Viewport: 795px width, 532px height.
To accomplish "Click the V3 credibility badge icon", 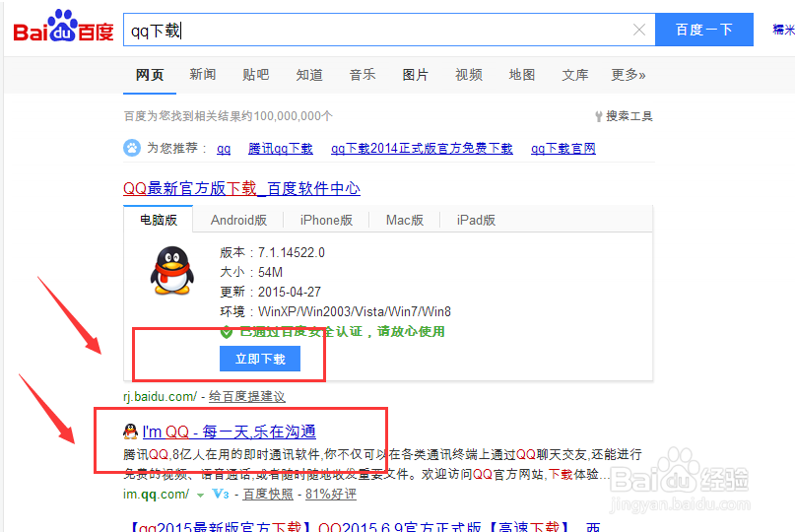I will [x=221, y=494].
